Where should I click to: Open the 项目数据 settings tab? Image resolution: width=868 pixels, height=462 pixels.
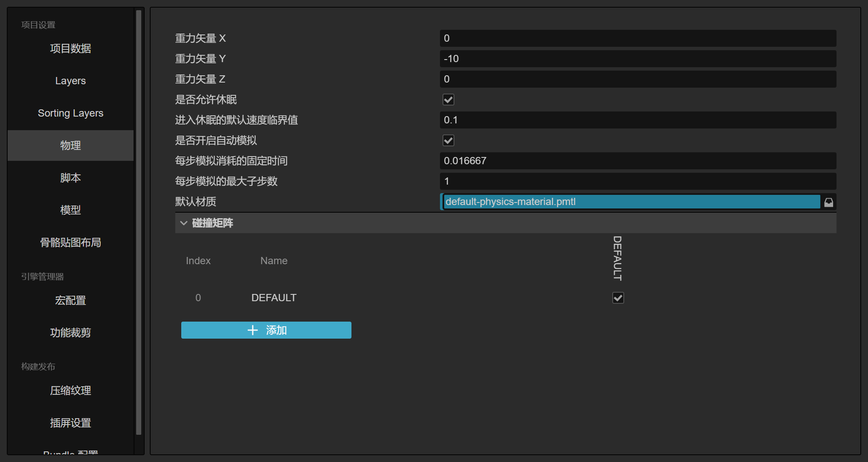[71, 48]
